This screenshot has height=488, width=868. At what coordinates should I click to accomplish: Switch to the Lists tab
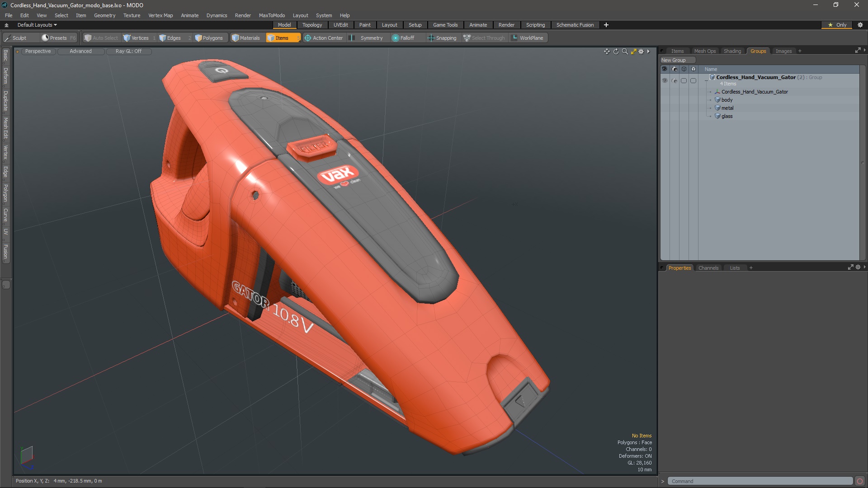(735, 268)
